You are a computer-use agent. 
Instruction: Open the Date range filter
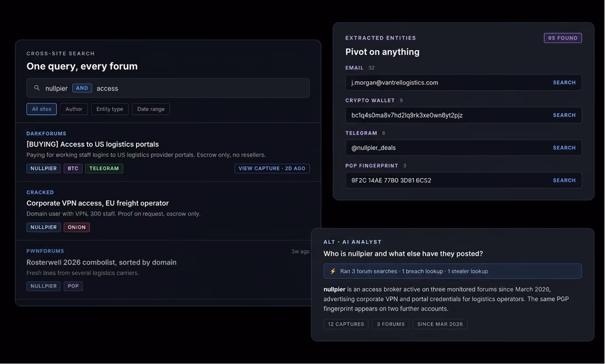[151, 109]
